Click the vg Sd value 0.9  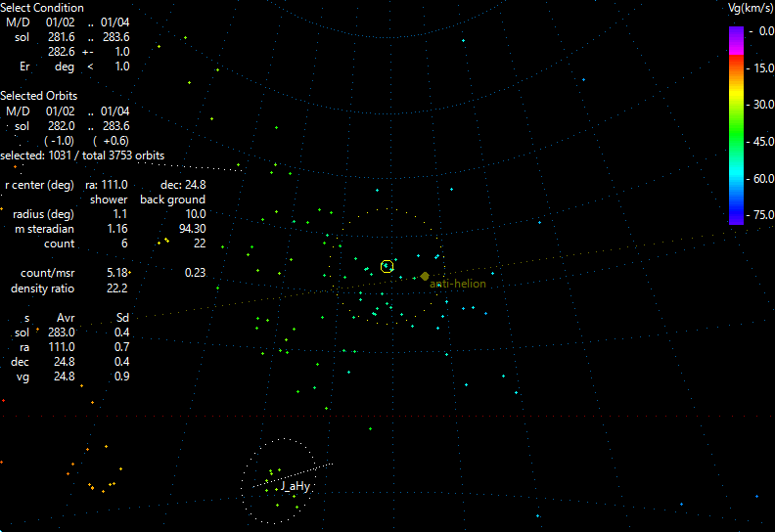[x=121, y=377]
